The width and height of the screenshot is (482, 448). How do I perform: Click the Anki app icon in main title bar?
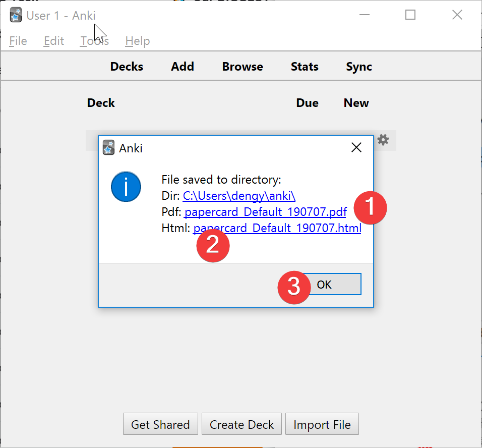16,15
